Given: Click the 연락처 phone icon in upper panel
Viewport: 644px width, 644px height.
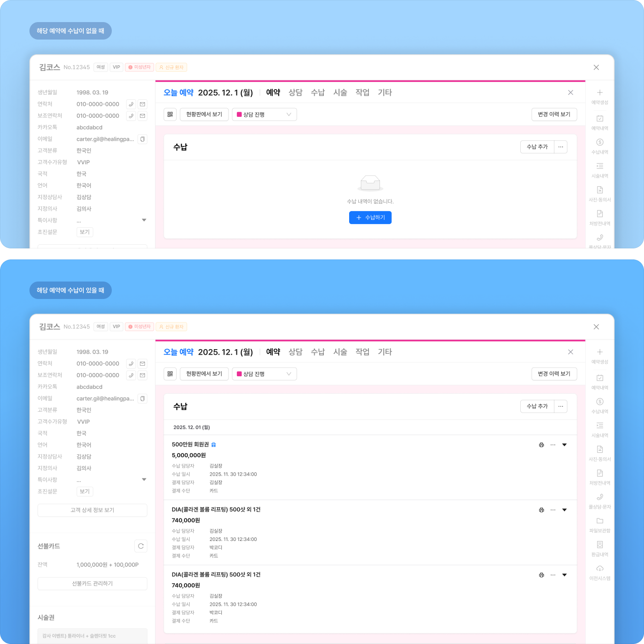Looking at the screenshot, I should pyautogui.click(x=131, y=104).
